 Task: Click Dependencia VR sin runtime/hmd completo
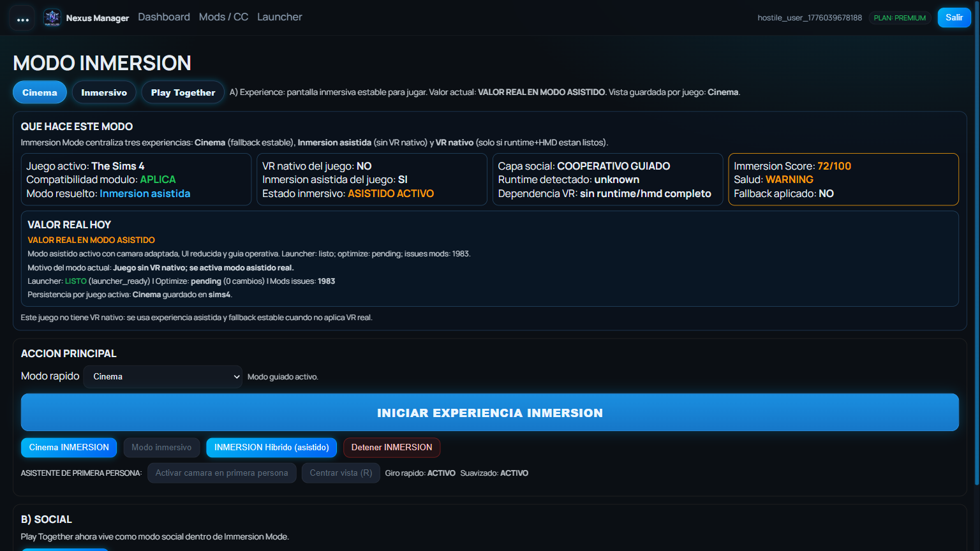(604, 194)
